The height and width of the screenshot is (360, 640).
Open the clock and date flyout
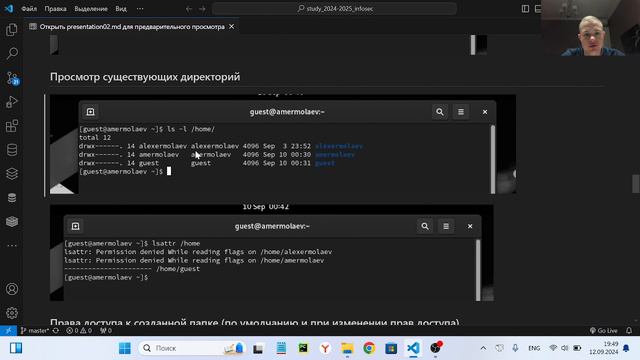[x=604, y=348]
